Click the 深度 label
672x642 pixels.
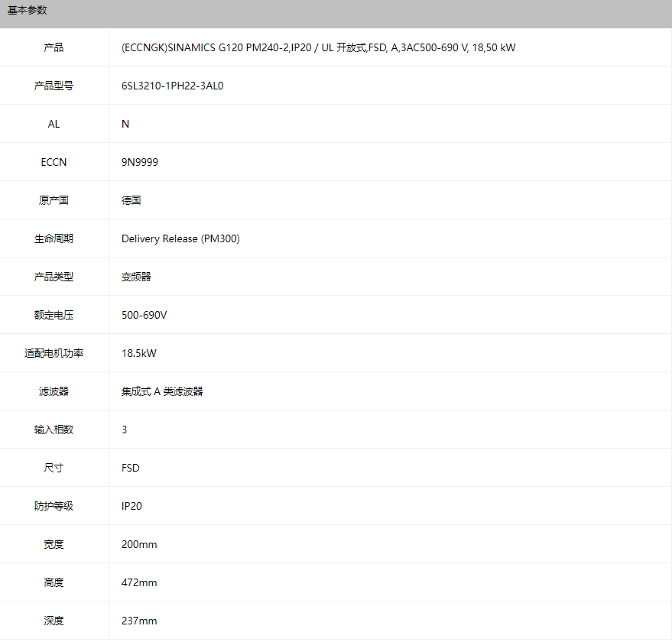tap(54, 621)
